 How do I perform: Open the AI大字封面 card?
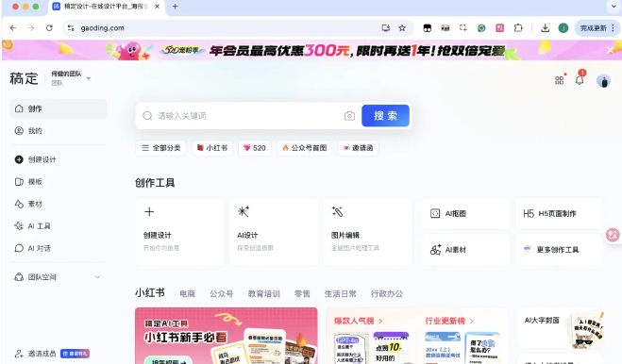click(560, 329)
